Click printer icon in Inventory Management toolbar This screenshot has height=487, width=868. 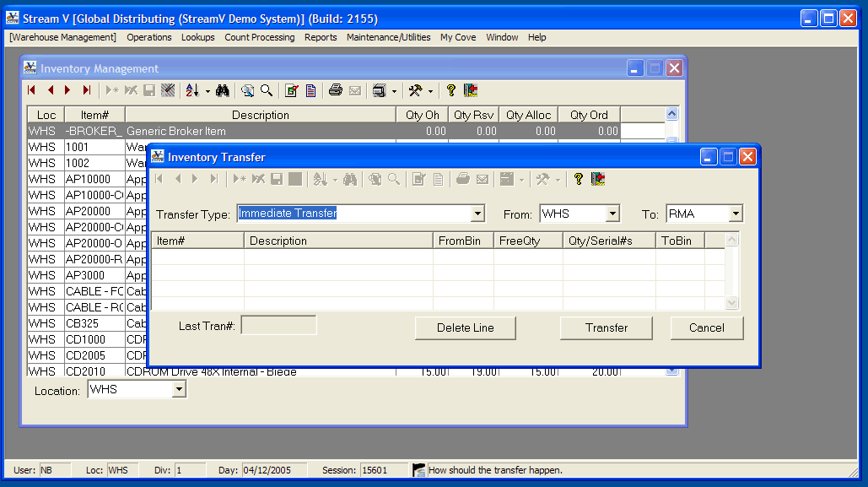point(336,90)
